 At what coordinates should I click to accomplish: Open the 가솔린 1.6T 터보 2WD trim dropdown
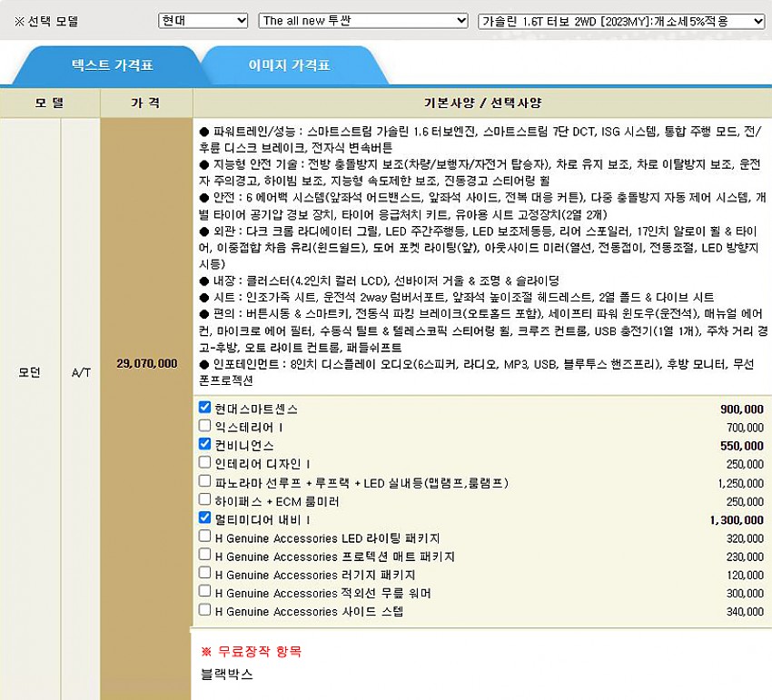pos(621,20)
